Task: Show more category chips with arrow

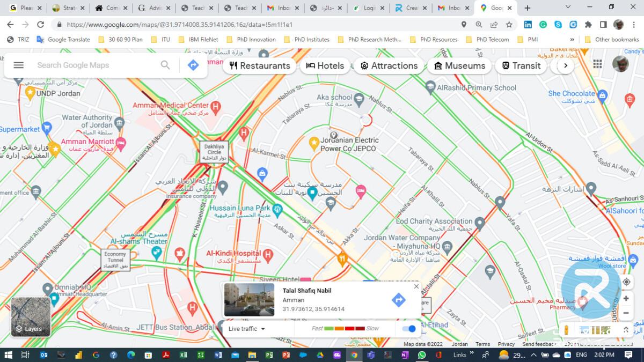Action: 565,65
